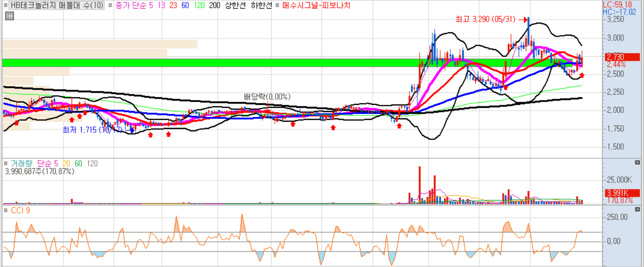The image size is (644, 267).
Task: Click the HC:-17,02 readout
Action: tap(619, 12)
